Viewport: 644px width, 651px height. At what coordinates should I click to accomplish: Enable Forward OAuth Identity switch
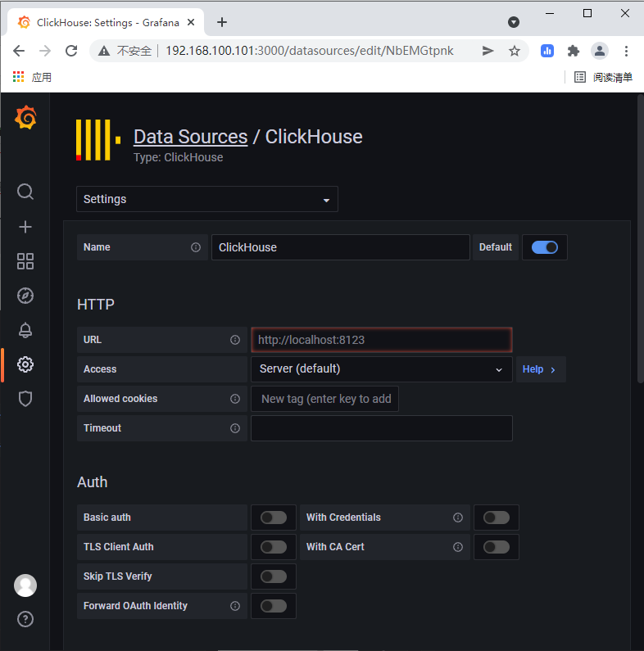[274, 606]
